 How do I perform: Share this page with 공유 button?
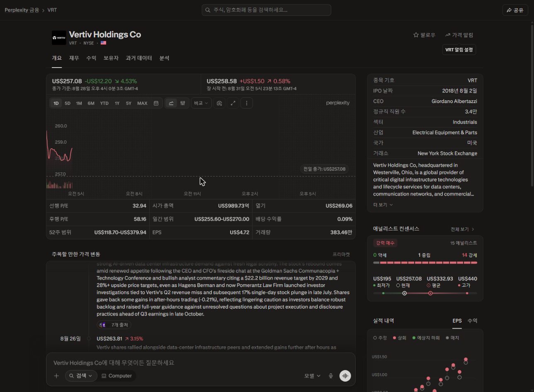coord(515,10)
